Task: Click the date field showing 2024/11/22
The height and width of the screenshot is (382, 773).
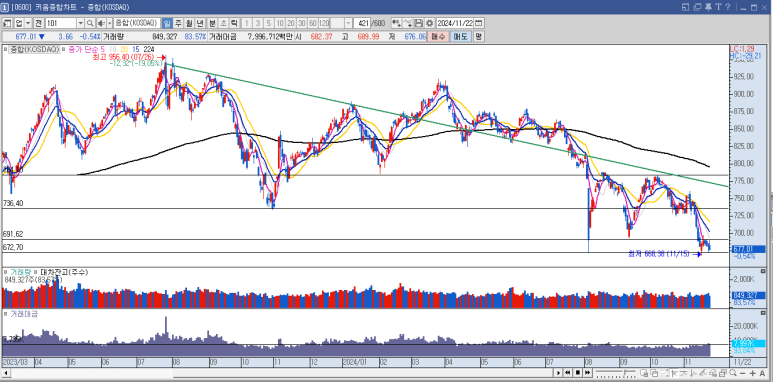Action: (455, 23)
